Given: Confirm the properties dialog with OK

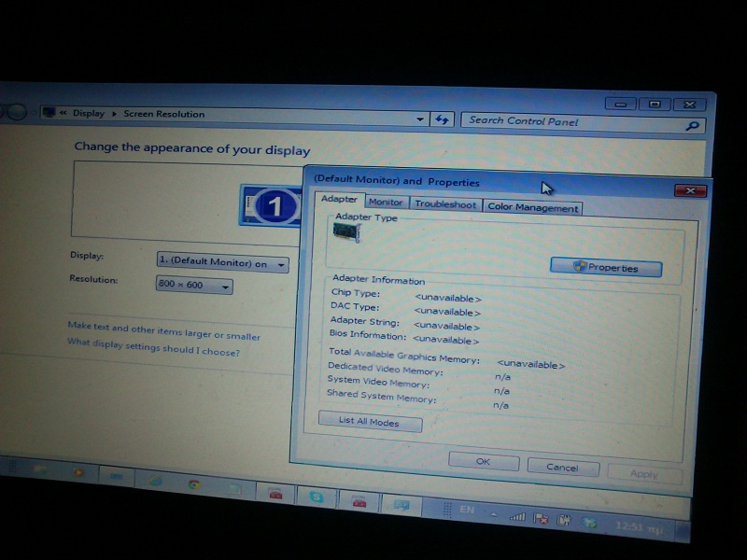Looking at the screenshot, I should [484, 461].
